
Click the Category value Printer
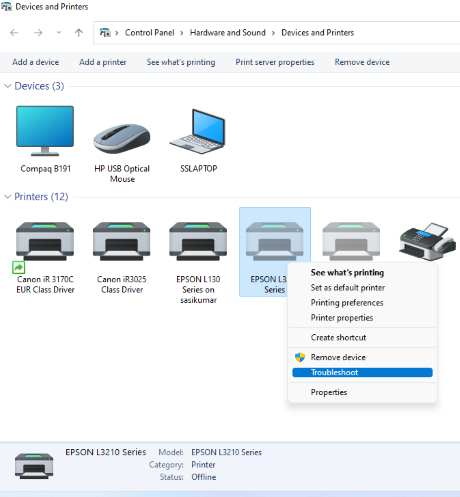[x=203, y=465]
